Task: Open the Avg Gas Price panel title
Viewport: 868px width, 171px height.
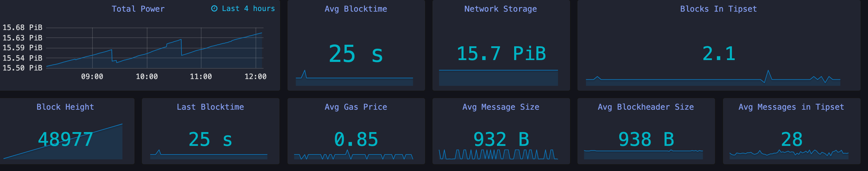Action: [356, 107]
